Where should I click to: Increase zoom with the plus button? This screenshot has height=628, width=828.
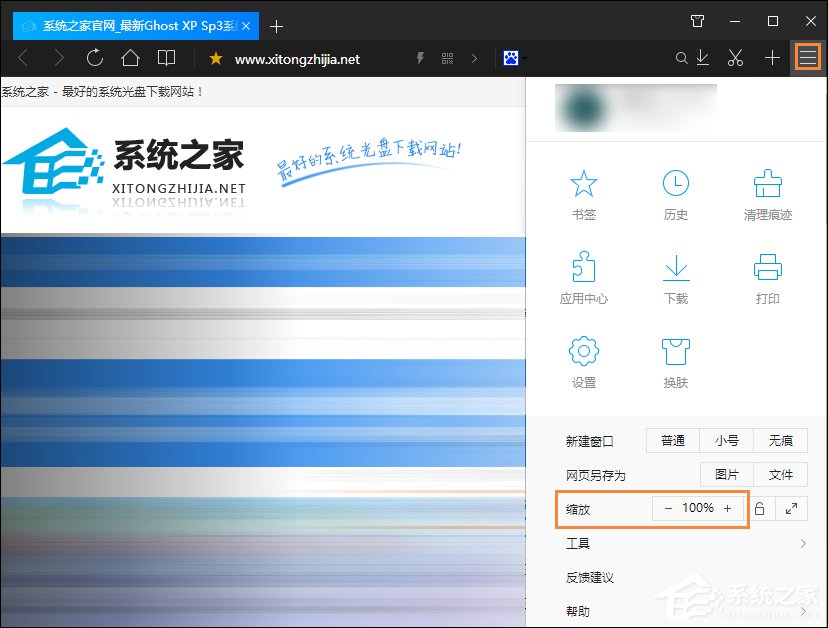727,508
